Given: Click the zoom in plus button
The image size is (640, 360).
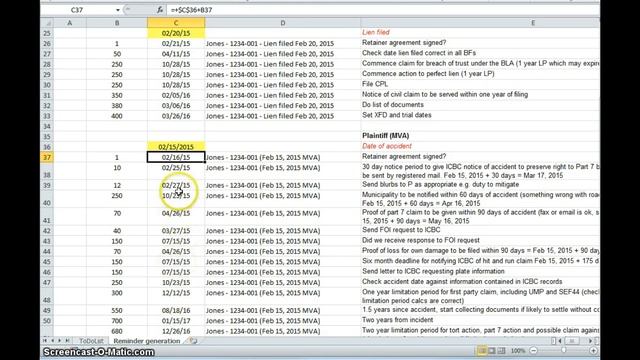Looking at the screenshot, I should (593, 351).
